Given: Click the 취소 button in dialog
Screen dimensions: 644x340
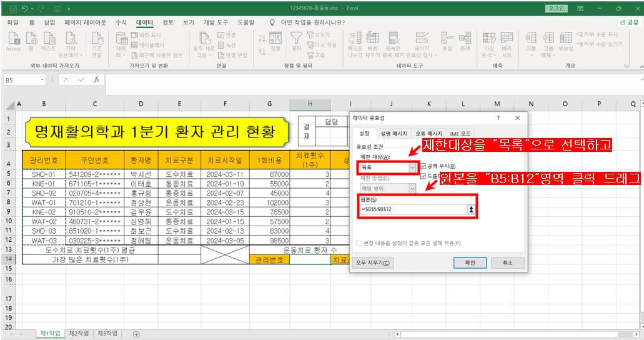Looking at the screenshot, I should pyautogui.click(x=508, y=262).
